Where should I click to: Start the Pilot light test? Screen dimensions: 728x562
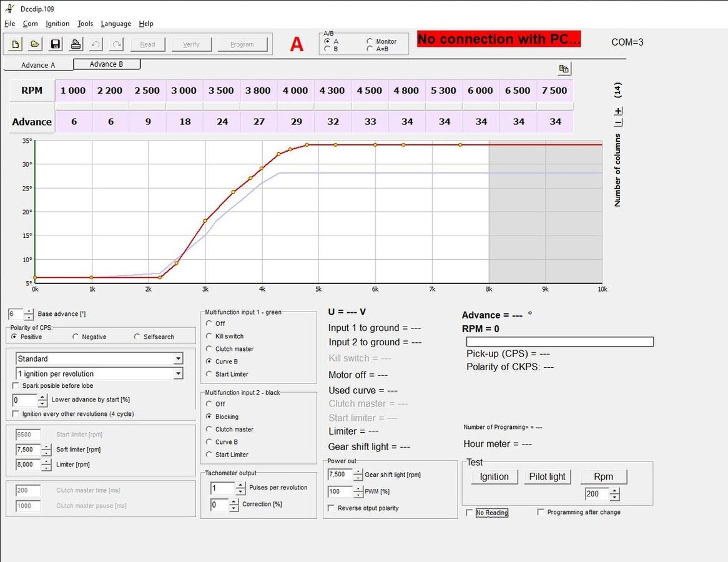pos(547,476)
